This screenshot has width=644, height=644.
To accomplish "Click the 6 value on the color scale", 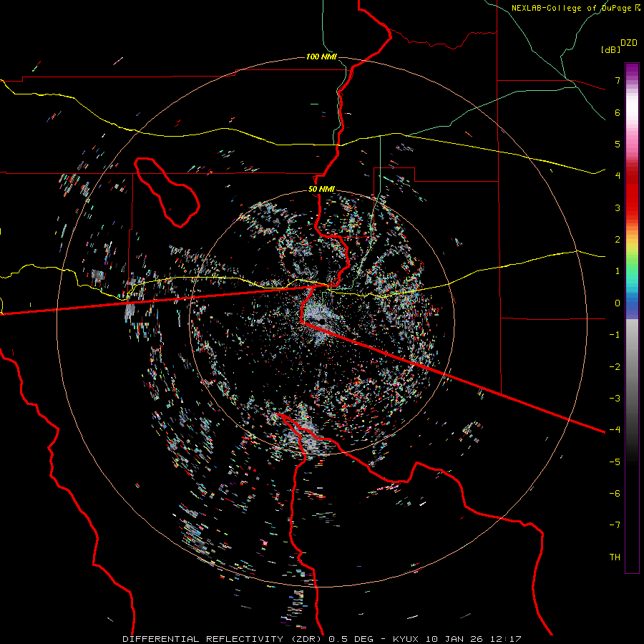I will pos(618,112).
